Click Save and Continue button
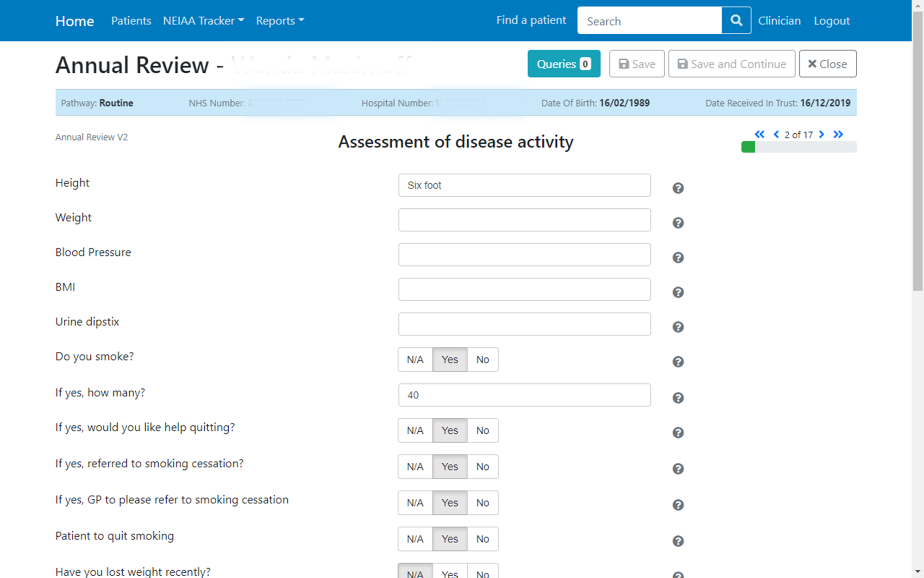 tap(732, 64)
